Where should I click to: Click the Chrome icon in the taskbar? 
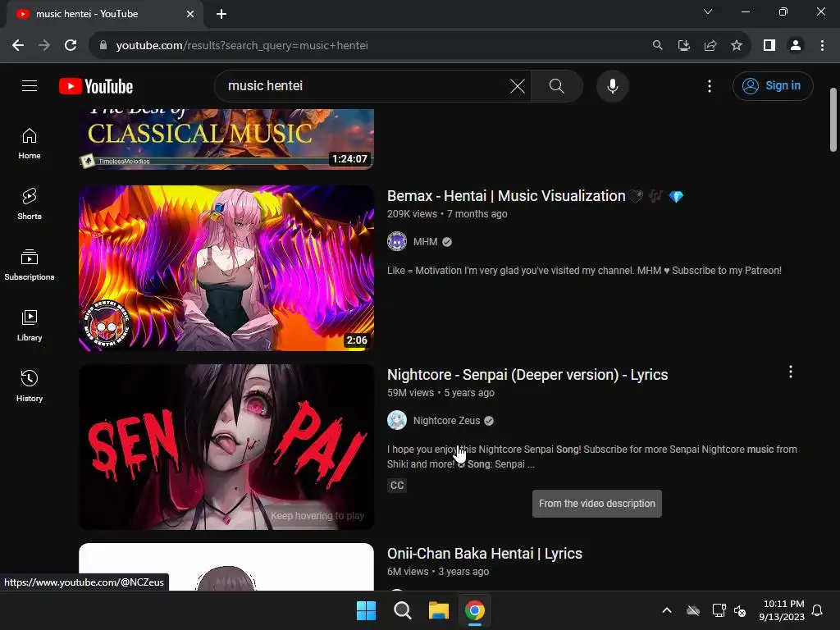tap(475, 610)
